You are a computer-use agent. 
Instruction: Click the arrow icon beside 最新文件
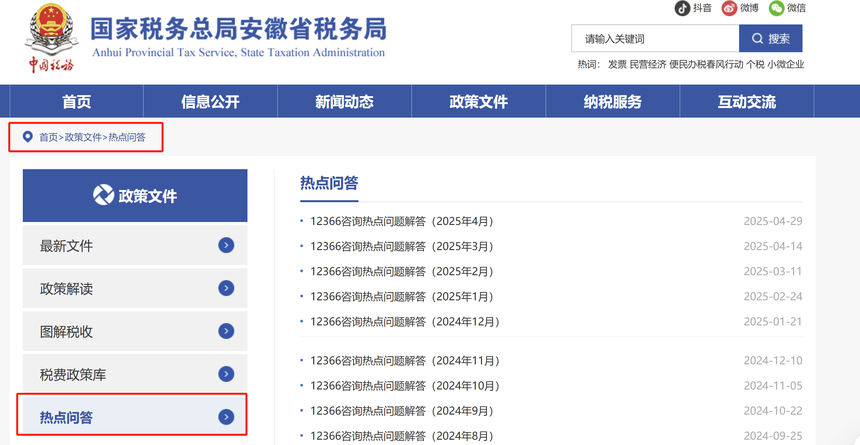226,245
